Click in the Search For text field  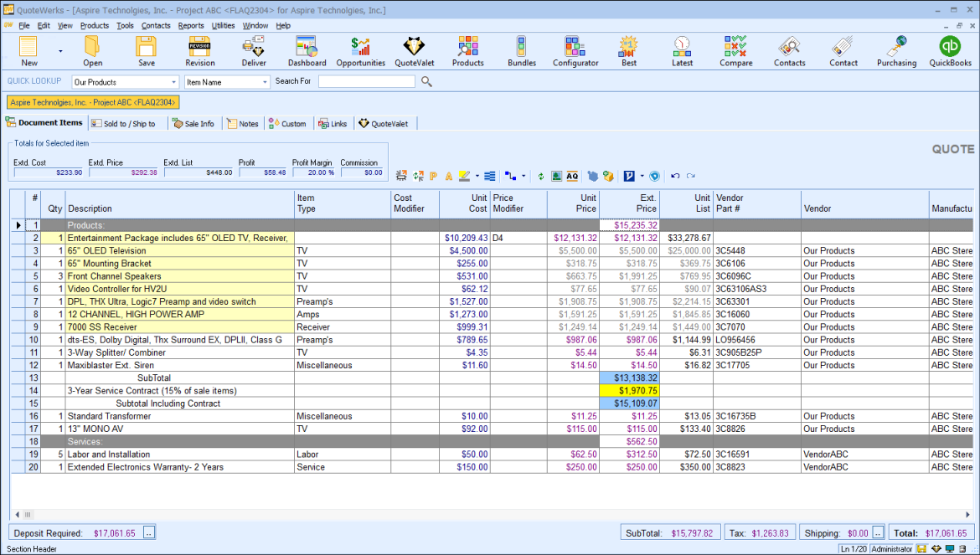[366, 82]
